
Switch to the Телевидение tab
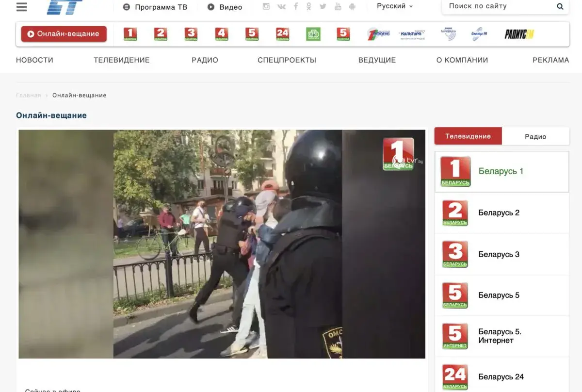[x=468, y=136]
